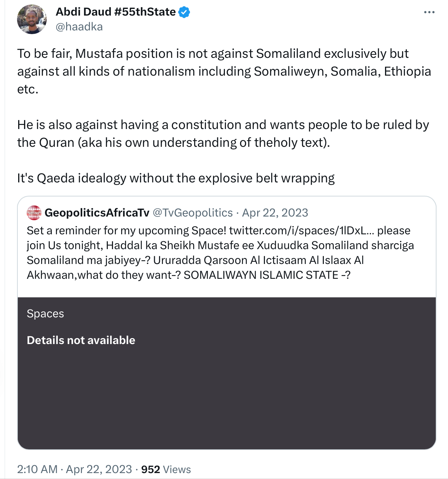The width and height of the screenshot is (448, 479).
Task: Open the 2:10 AM timestamp link
Action: click(37, 469)
